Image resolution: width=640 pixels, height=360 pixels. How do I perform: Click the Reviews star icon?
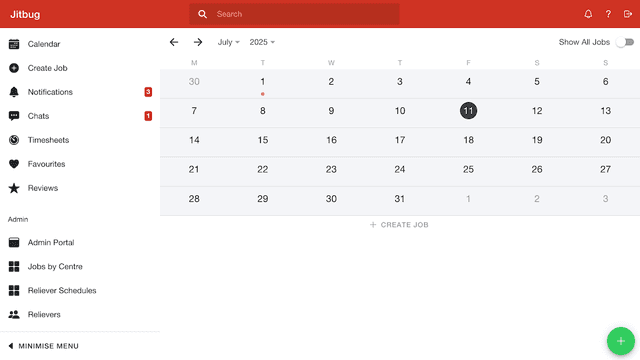14,188
